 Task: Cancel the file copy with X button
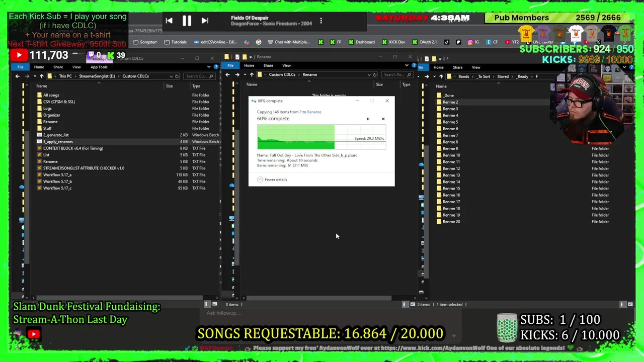coord(383,119)
